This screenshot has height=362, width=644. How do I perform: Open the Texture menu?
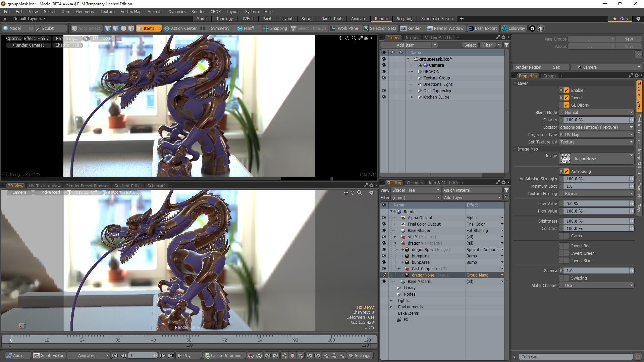point(107,11)
